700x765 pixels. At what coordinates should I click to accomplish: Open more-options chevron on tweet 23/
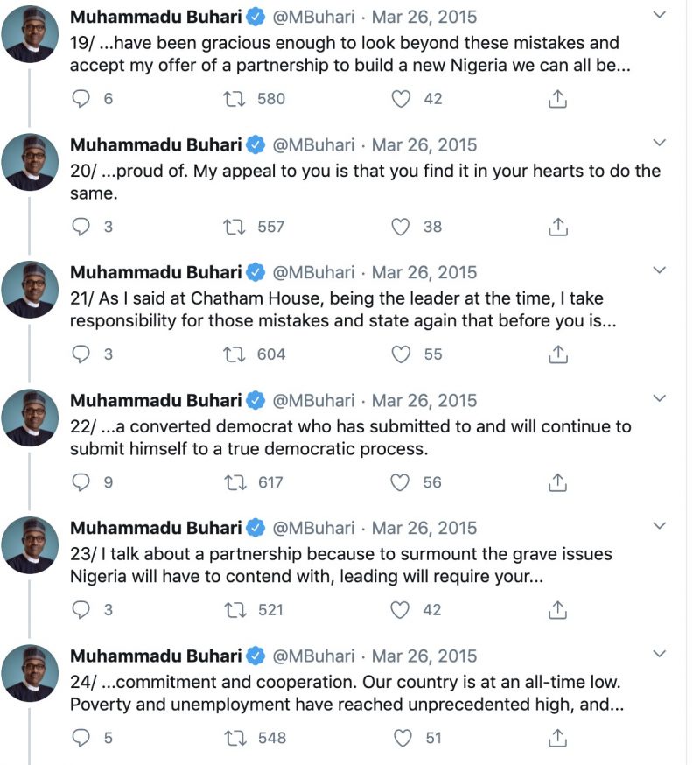(x=659, y=526)
